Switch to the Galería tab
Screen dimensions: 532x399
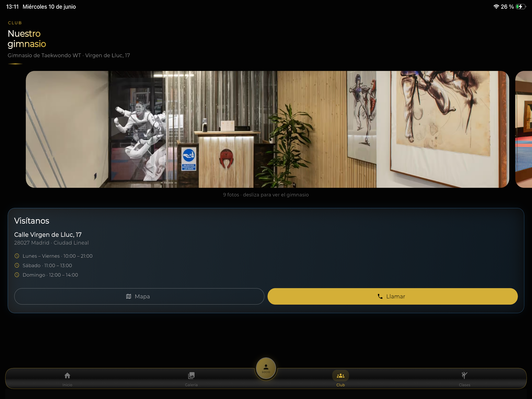point(191,379)
